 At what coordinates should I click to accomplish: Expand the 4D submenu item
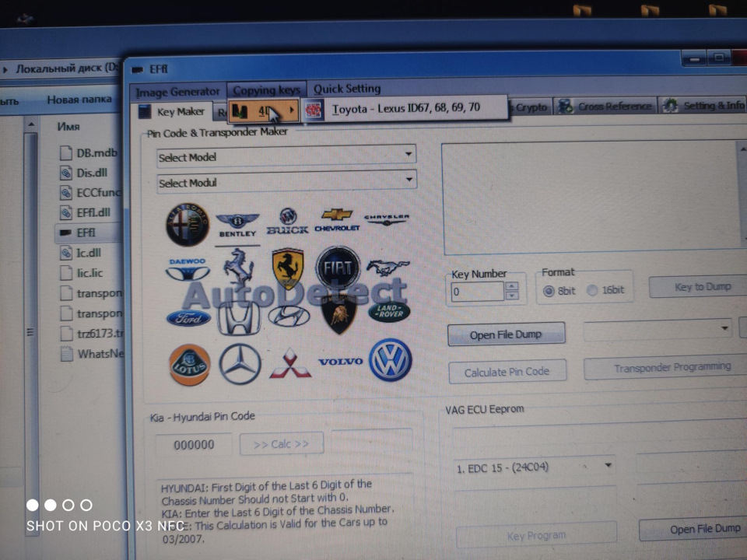264,112
